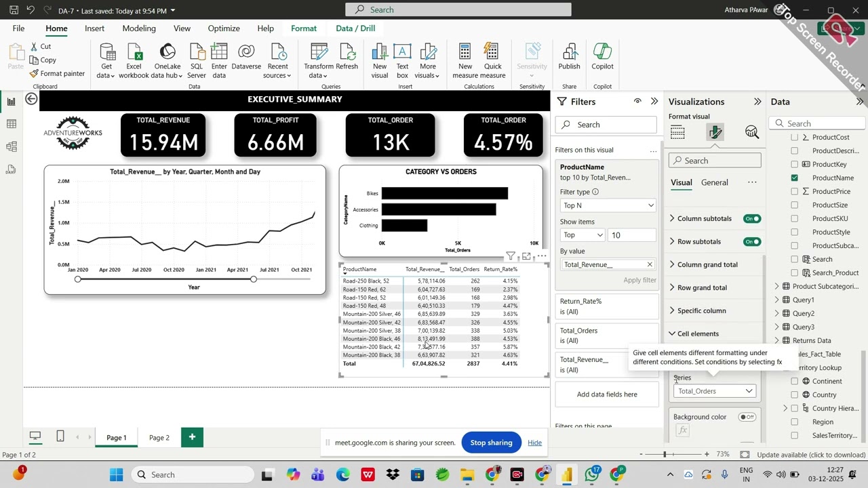Viewport: 868px width, 488px height.
Task: Open OneLake data hub
Action: 167,60
